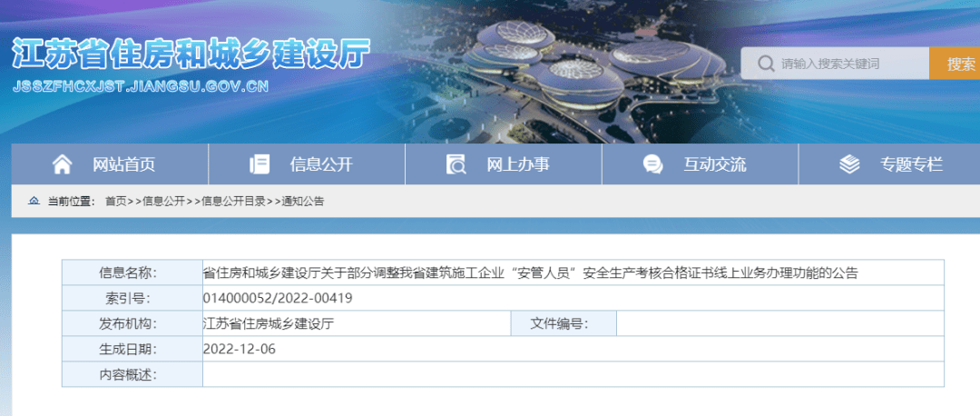Click the 发布机构 value 江苏省住房城乡建设厅
Viewport: 980px width, 416px height.
pos(269,324)
